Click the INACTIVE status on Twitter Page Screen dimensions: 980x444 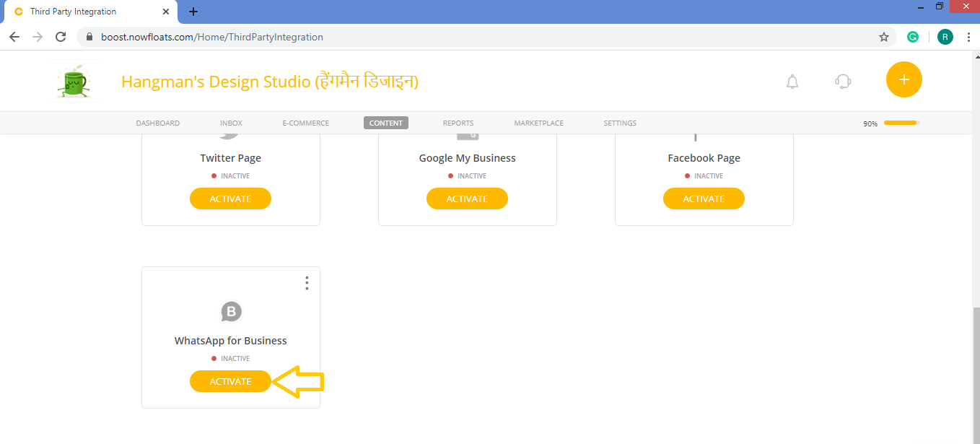coord(230,175)
